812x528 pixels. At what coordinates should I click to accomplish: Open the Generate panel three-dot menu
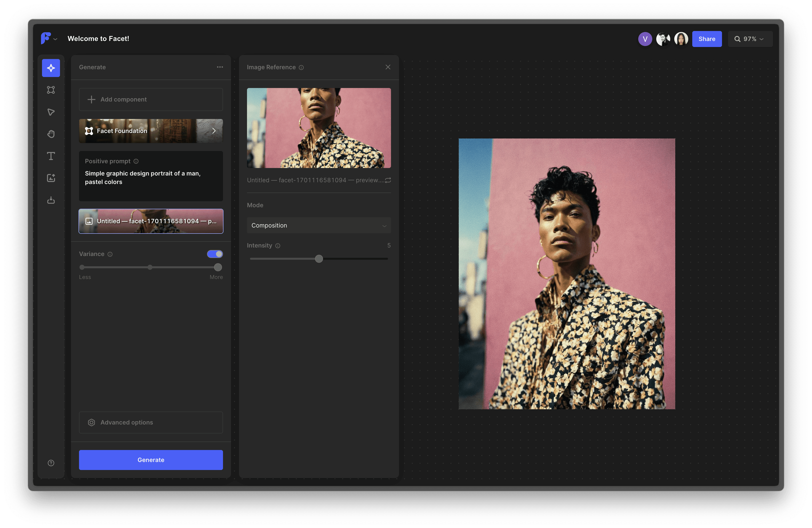(220, 67)
